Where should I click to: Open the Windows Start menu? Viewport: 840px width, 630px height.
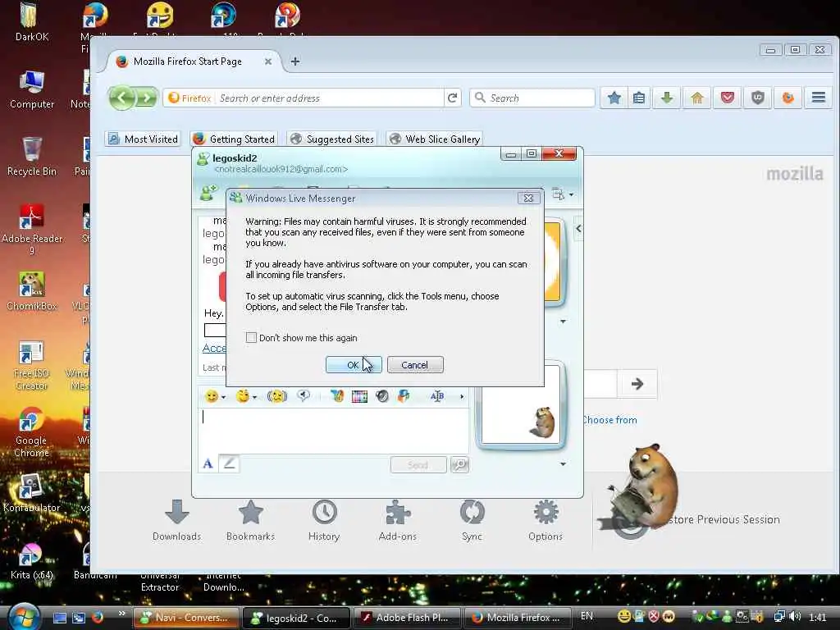22,616
